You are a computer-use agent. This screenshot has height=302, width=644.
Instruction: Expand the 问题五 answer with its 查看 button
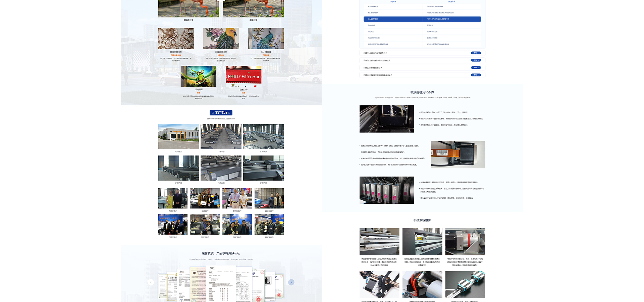(476, 68)
